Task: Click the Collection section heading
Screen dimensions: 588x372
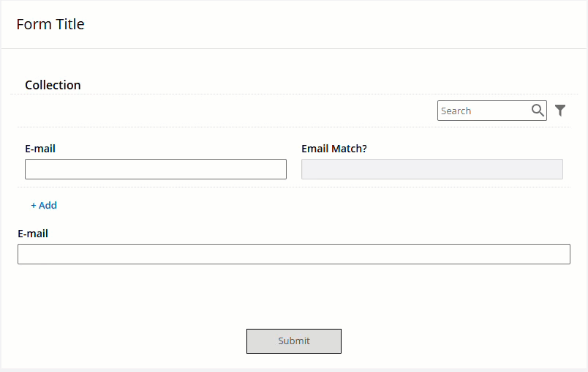Action: coord(53,85)
